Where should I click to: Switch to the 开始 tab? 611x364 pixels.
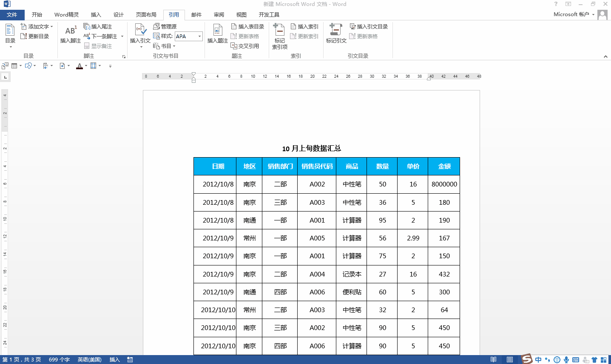[37, 15]
